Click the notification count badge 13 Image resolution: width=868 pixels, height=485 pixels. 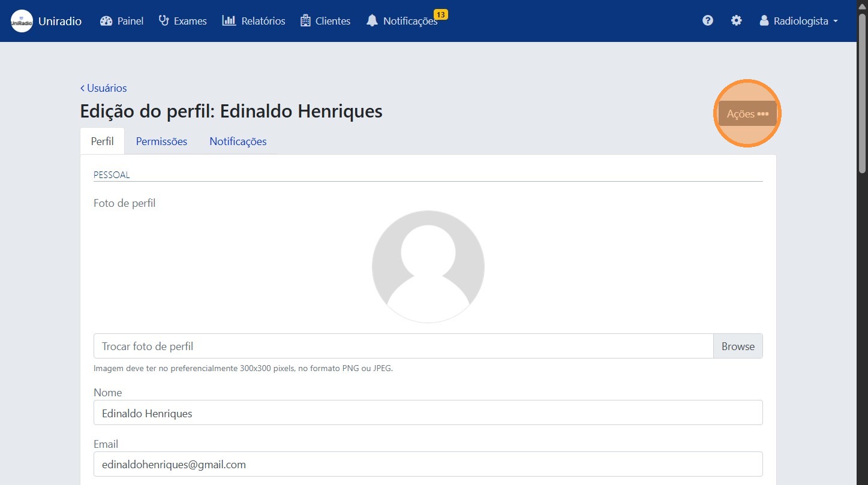tap(440, 14)
